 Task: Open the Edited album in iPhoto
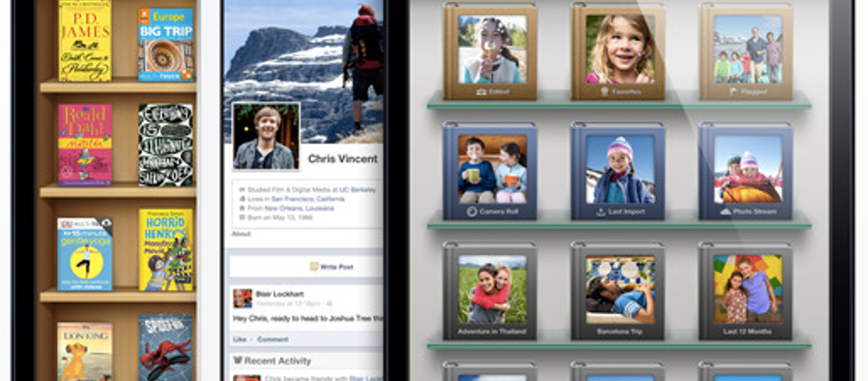pyautogui.click(x=490, y=51)
